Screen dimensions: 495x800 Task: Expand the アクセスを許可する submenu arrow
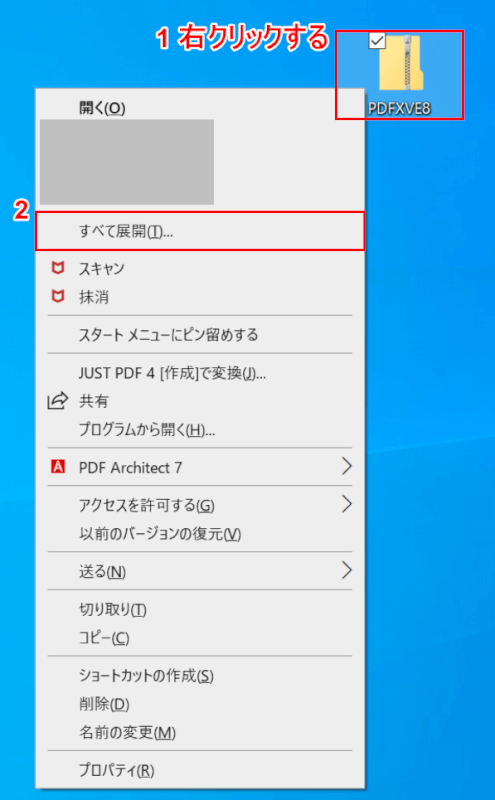[x=346, y=504]
